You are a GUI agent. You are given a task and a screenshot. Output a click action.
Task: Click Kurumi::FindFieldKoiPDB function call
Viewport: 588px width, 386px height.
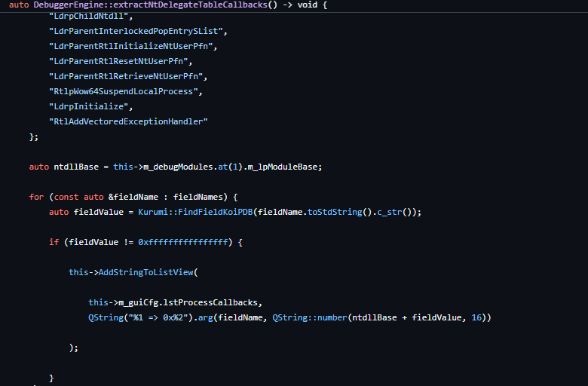coord(195,212)
